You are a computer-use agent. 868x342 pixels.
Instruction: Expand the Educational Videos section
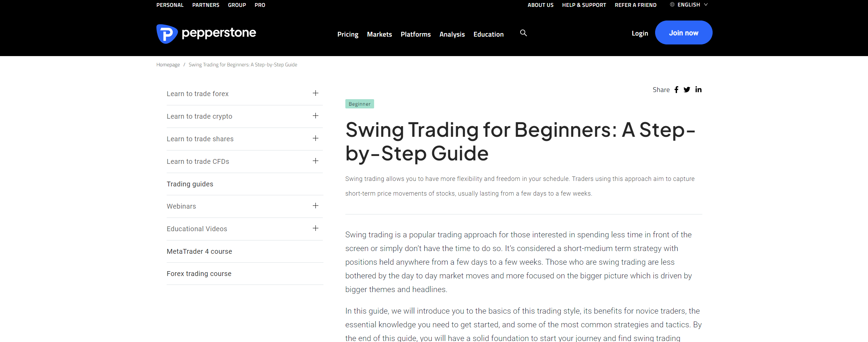click(x=316, y=228)
